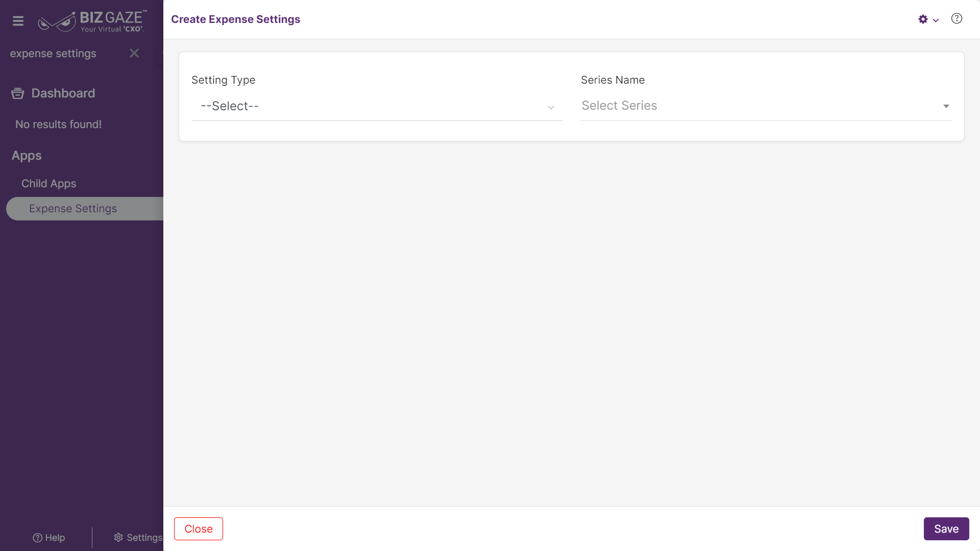This screenshot has width=980, height=551.
Task: Select Expense Settings in sidebar
Action: pos(85,209)
